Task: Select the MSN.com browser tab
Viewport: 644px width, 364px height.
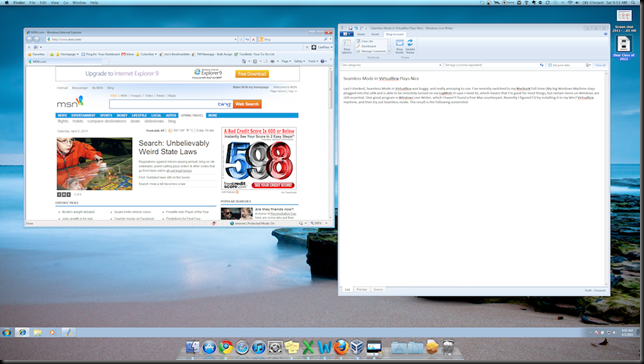Action: [x=64, y=61]
